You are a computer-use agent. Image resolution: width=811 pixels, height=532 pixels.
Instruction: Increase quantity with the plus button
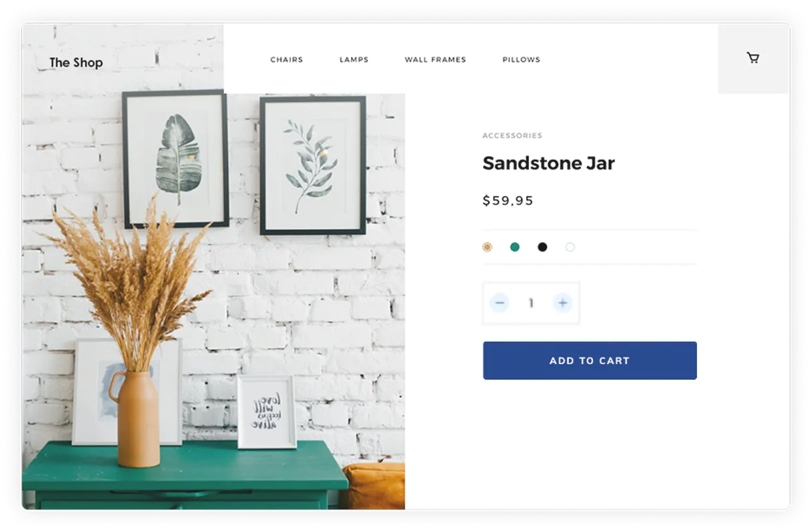[x=563, y=303]
